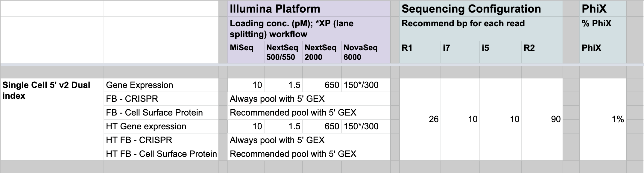Click the Gene Expression row label
Screen dimensions: 644x173
tap(161, 85)
